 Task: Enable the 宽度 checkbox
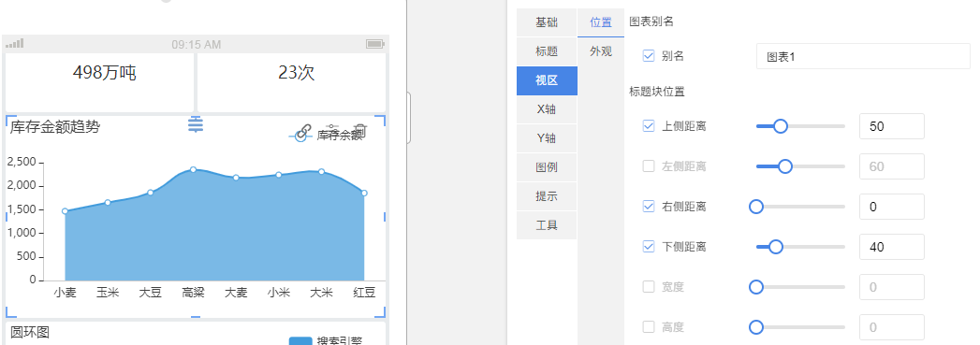(649, 286)
